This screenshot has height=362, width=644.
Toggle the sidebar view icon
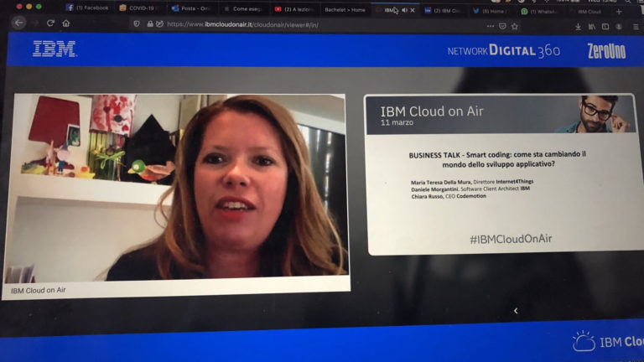[x=605, y=27]
